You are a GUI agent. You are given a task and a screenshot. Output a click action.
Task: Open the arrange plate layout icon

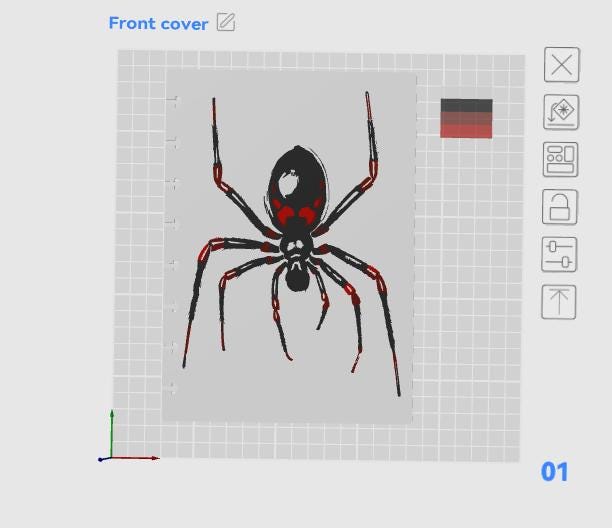[x=560, y=160]
